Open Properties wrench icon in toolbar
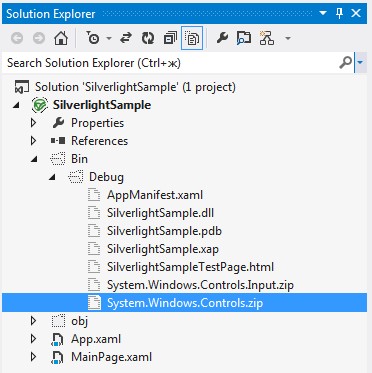This screenshot has height=373, width=372. 222,38
